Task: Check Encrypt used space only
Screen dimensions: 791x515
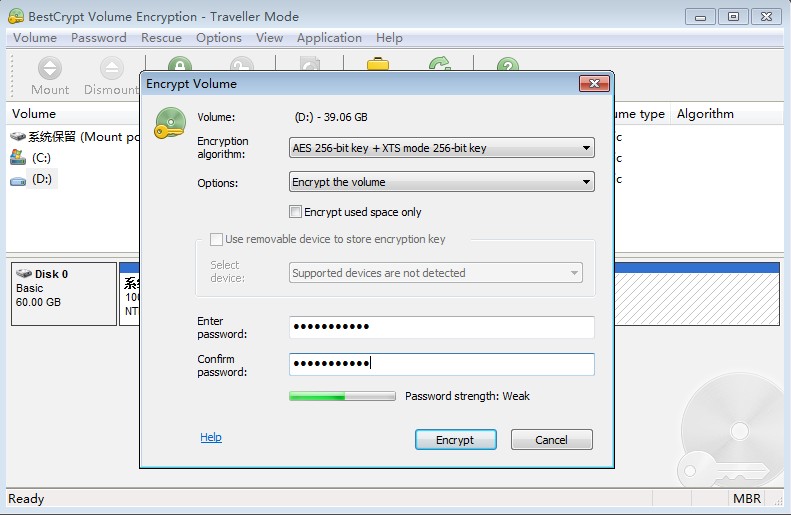Action: pos(296,211)
